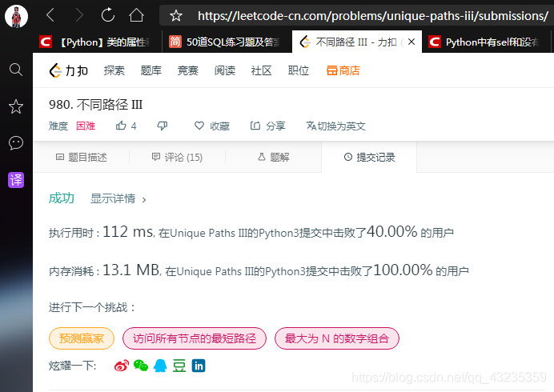Select the 提交记录 tab
Screen dimensions: 554x392
click(x=369, y=157)
